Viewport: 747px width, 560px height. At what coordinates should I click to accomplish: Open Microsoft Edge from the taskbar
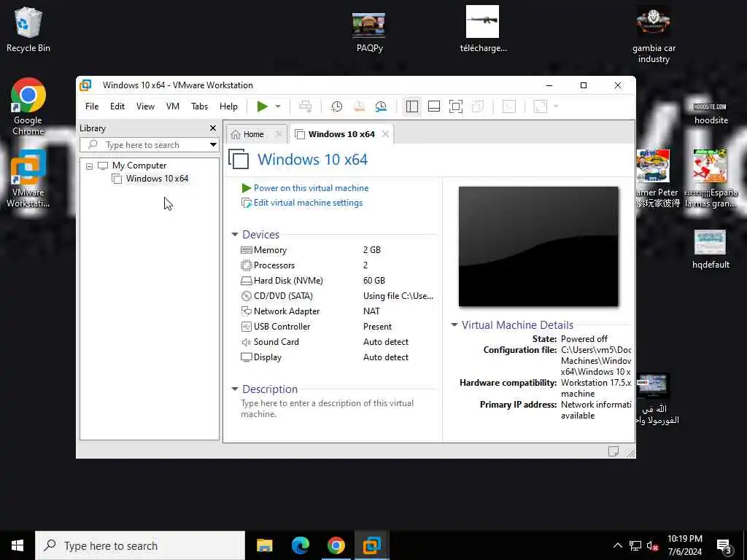(300, 545)
